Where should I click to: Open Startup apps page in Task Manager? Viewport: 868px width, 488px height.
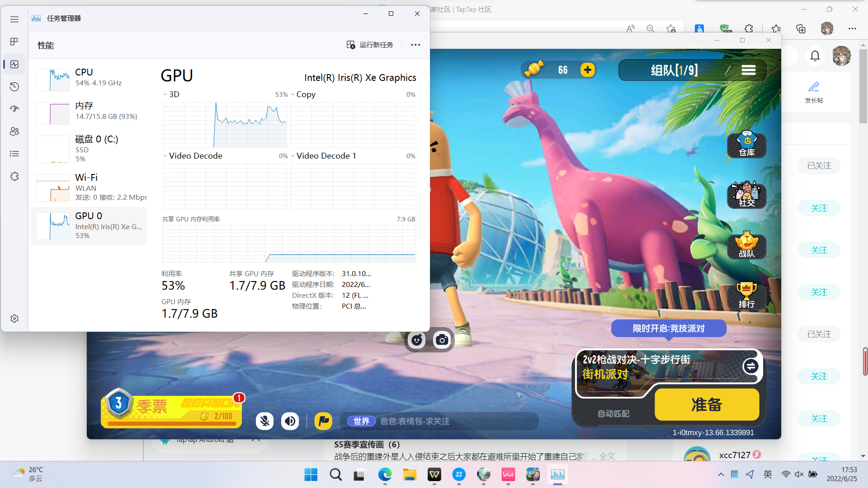14,109
